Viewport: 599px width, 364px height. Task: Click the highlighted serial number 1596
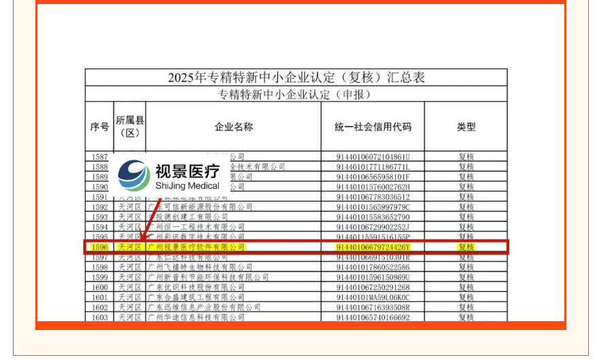click(99, 247)
